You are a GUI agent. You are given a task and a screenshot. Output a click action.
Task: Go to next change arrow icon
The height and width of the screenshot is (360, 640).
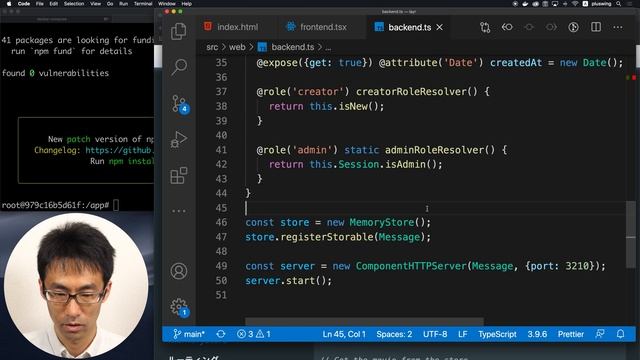click(551, 27)
